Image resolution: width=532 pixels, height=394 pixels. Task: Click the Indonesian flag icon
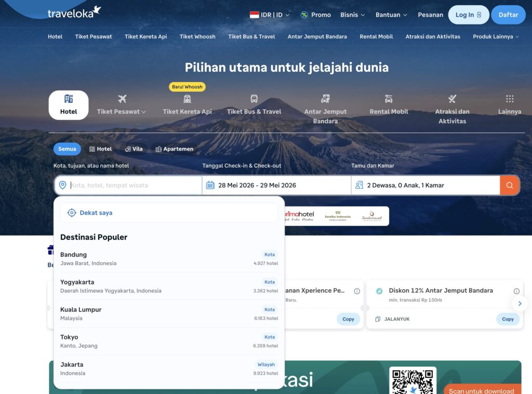pos(255,15)
